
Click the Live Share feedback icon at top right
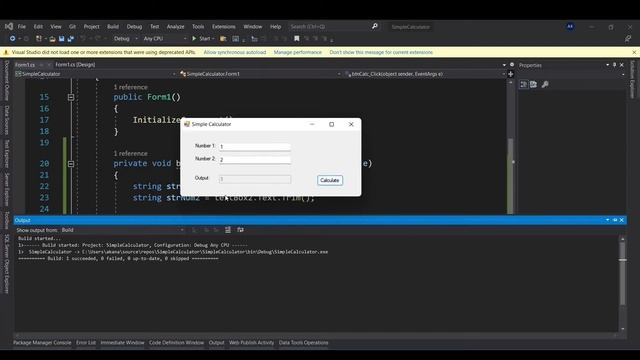click(x=628, y=39)
